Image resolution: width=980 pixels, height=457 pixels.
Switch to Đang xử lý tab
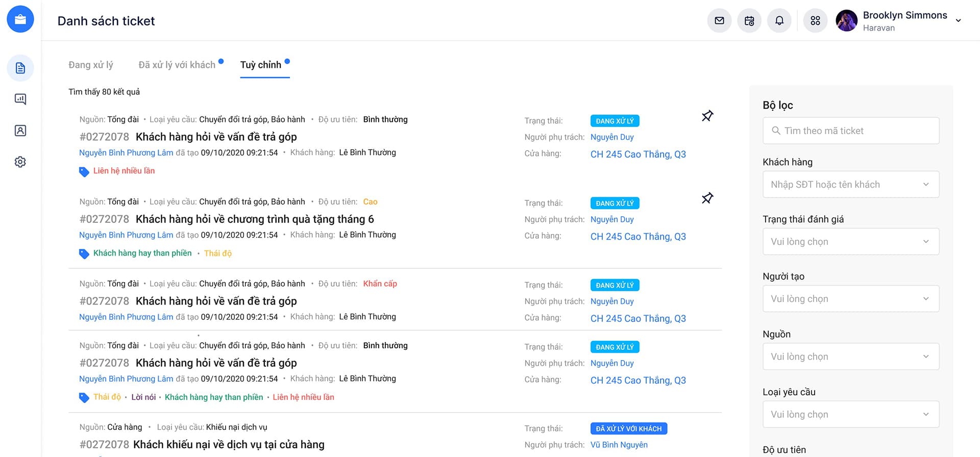point(91,65)
